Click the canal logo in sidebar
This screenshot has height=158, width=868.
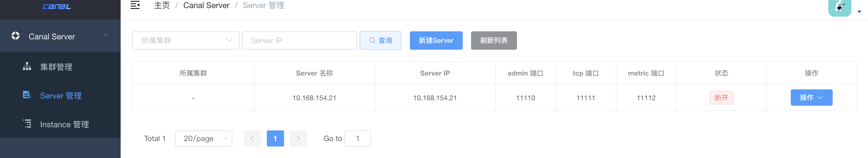(57, 6)
